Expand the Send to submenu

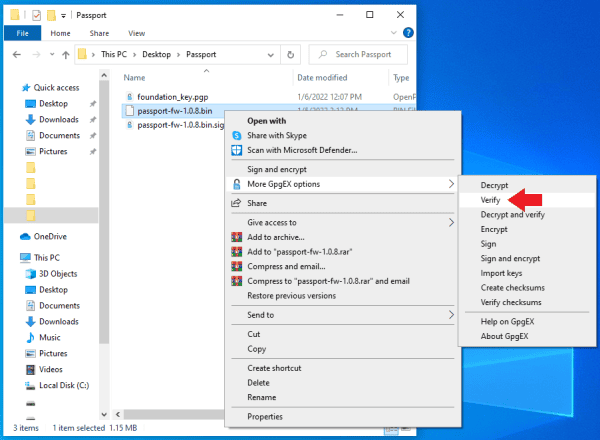click(451, 315)
